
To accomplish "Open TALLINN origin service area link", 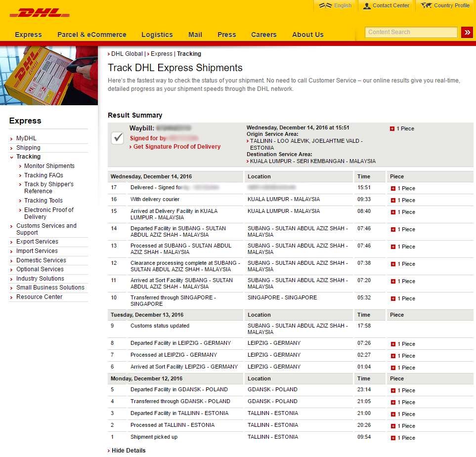I will click(x=306, y=144).
